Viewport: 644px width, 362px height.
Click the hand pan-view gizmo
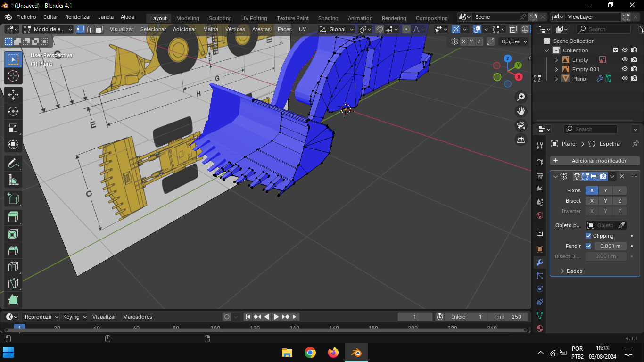521,111
